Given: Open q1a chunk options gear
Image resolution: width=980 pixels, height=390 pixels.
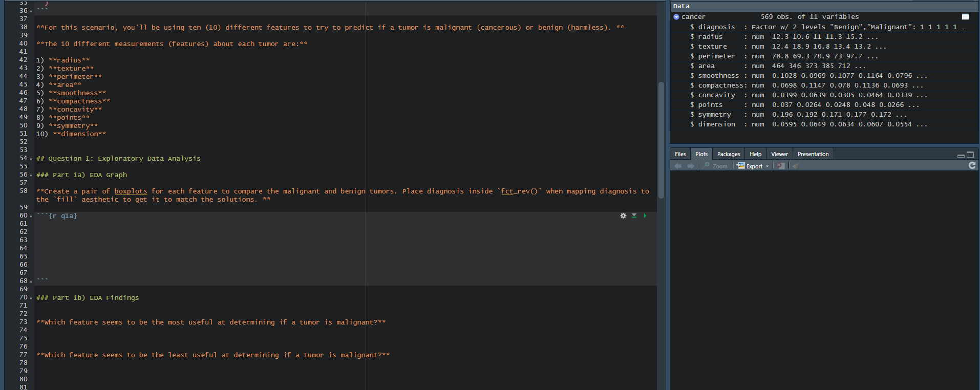Looking at the screenshot, I should [623, 216].
